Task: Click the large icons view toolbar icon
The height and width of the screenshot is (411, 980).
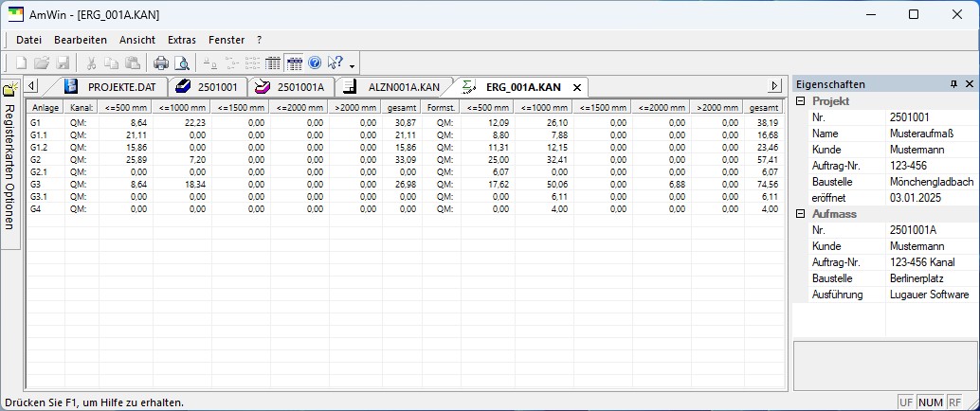Action: click(210, 63)
